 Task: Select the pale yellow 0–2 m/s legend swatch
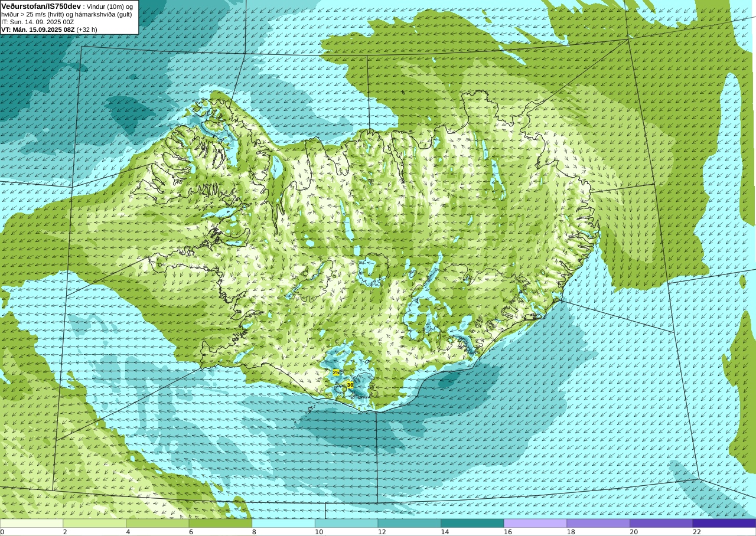pos(31,523)
